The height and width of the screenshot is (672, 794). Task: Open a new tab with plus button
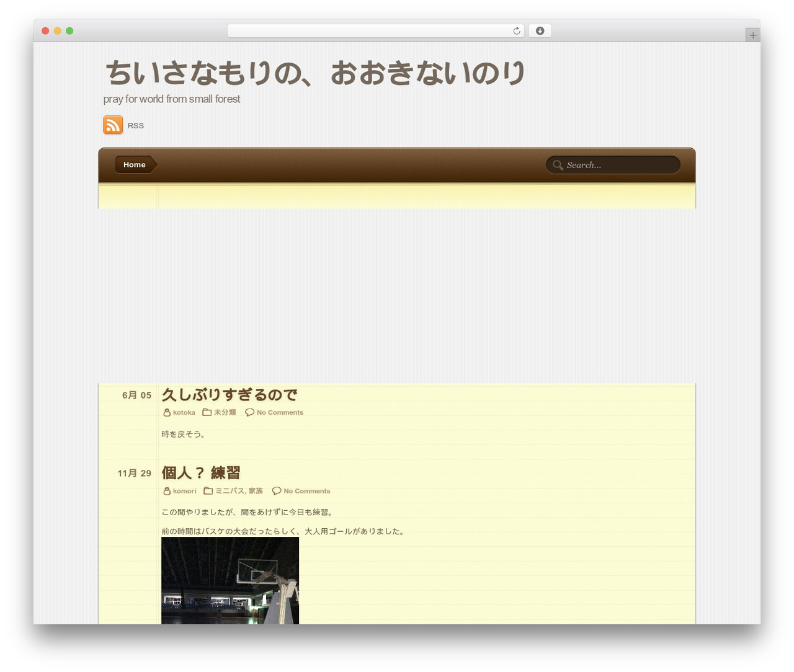pyautogui.click(x=752, y=35)
